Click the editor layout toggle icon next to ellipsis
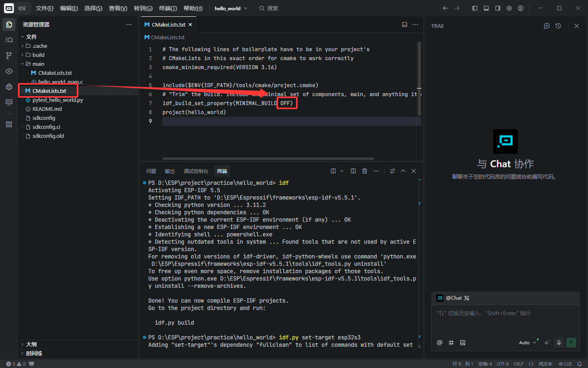The image size is (588, 368). [x=405, y=25]
